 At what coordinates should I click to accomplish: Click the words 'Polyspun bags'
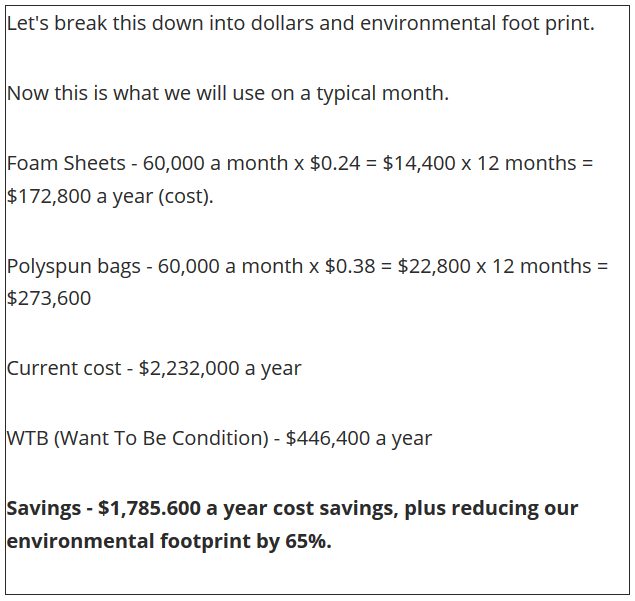click(73, 266)
